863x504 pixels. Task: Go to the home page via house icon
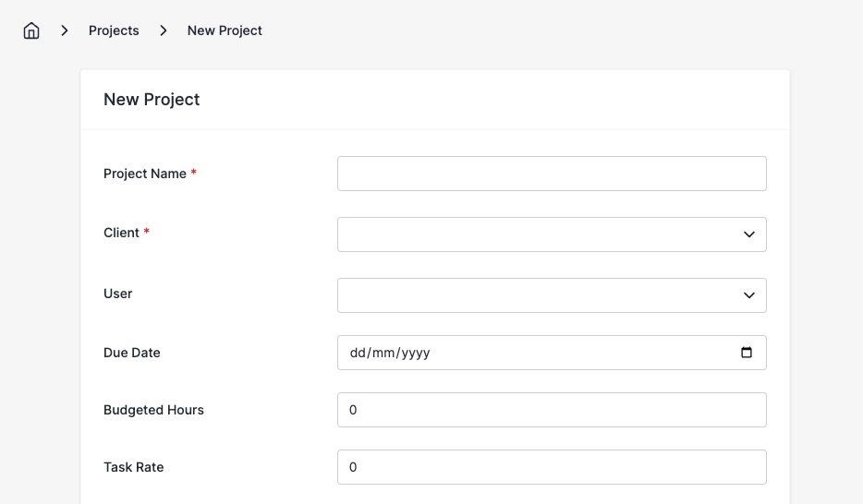click(x=31, y=30)
